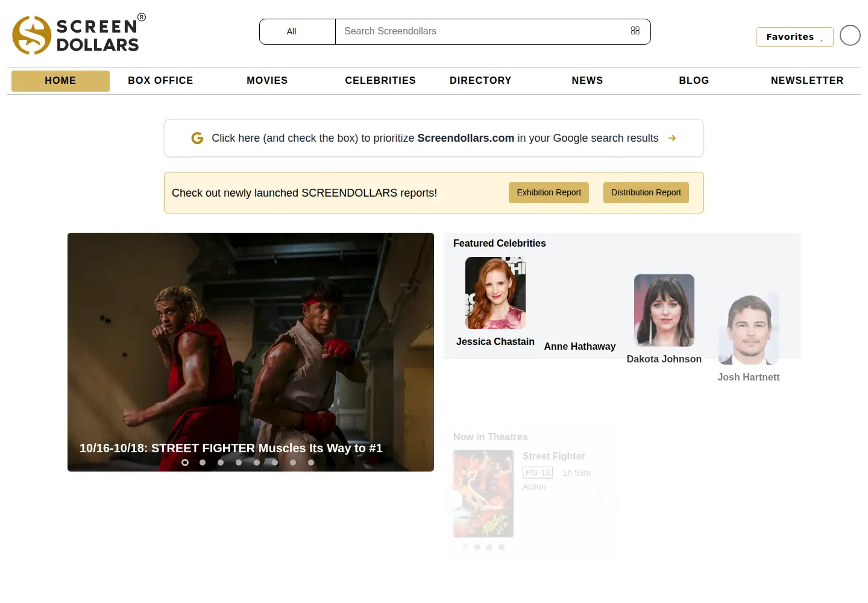Click the Now in Theatres heading
The width and height of the screenshot is (868, 603).
[x=491, y=437]
